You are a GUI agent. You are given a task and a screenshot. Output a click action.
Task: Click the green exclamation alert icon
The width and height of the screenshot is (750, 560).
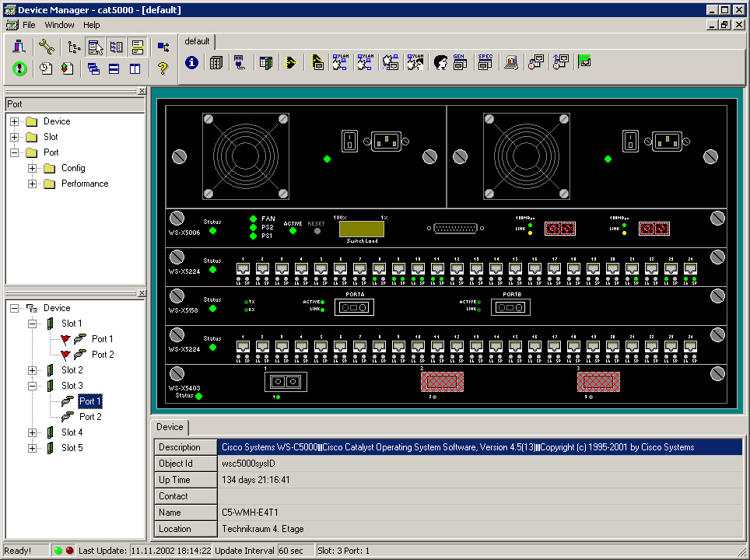[19, 68]
